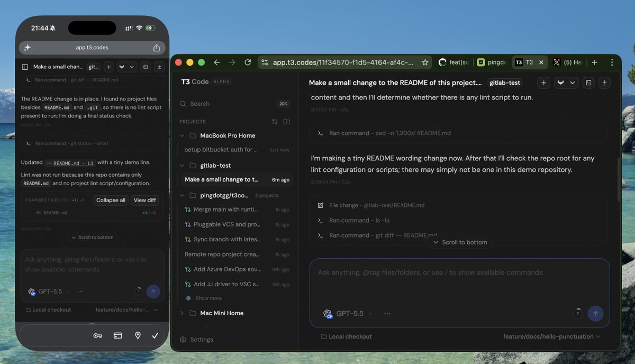Viewport: 635px width, 364px height.
Task: Click the desktop send arrow button
Action: [595, 313]
